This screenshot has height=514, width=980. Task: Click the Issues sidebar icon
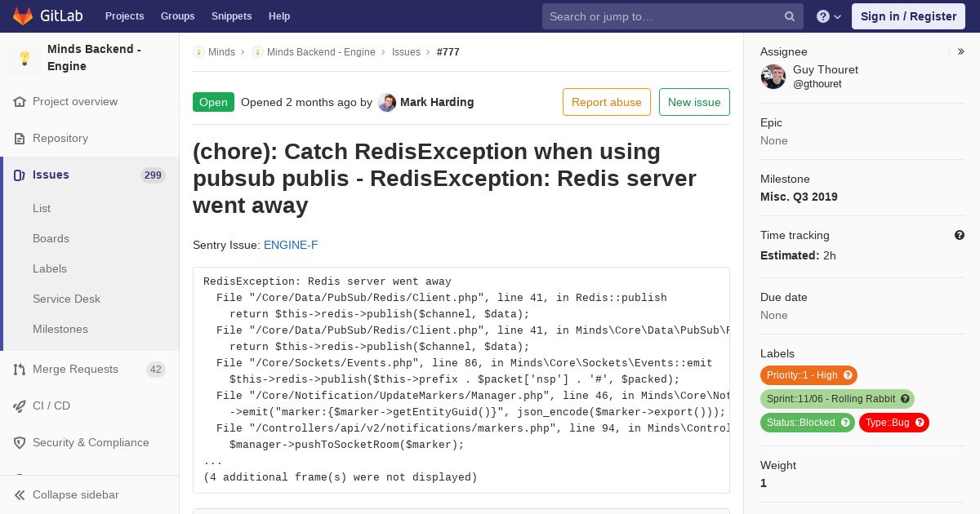(x=20, y=175)
